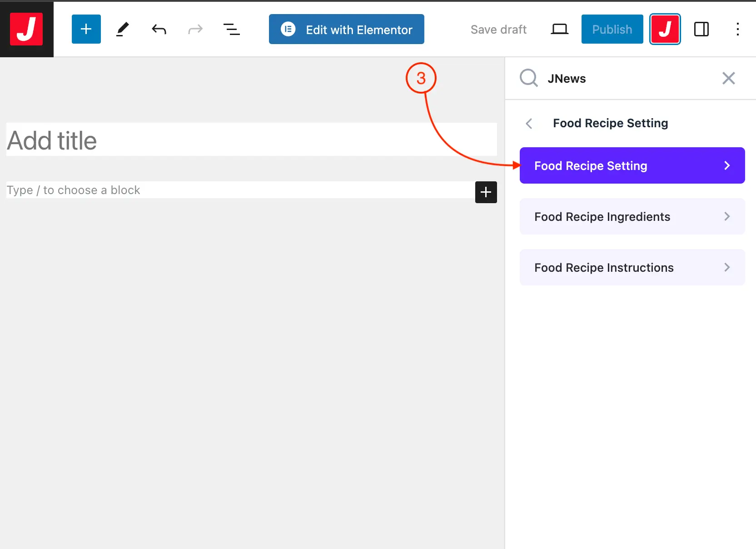The height and width of the screenshot is (549, 756).
Task: Go back using the left chevron
Action: pyautogui.click(x=529, y=124)
